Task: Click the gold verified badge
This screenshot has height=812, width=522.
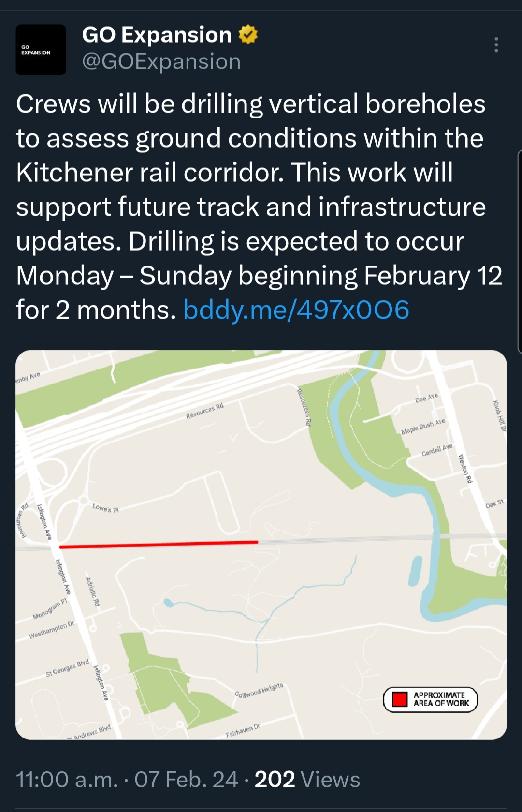Action: pos(248,35)
